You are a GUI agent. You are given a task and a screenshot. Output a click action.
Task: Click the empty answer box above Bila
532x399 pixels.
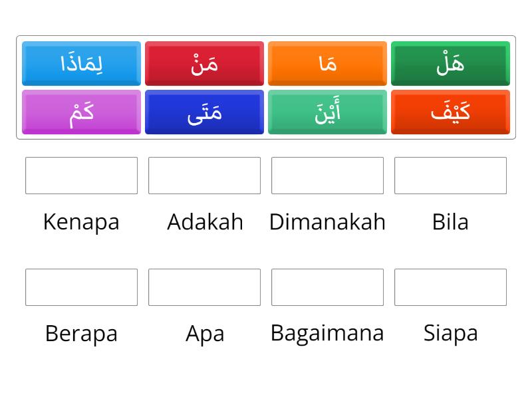pos(451,176)
